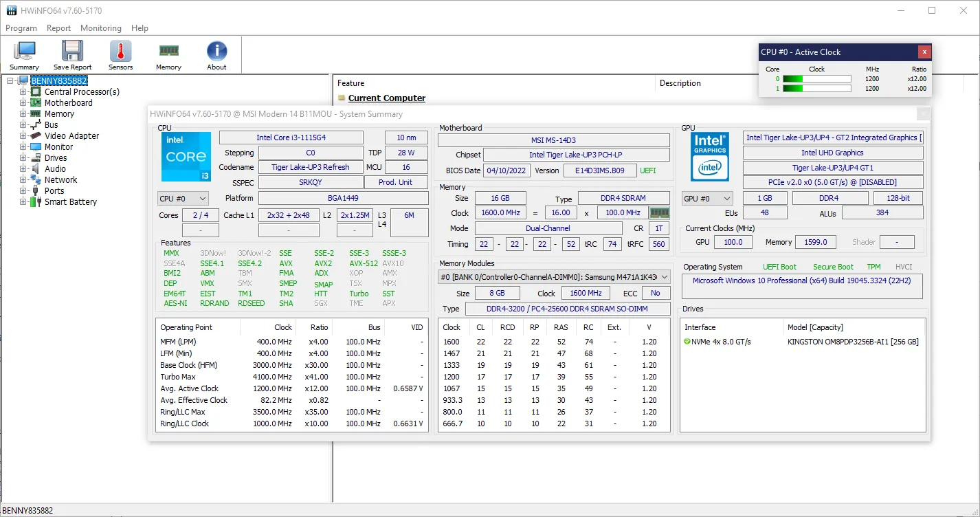The width and height of the screenshot is (980, 517).
Task: Click the Intel Core i3 logo
Action: [186, 157]
